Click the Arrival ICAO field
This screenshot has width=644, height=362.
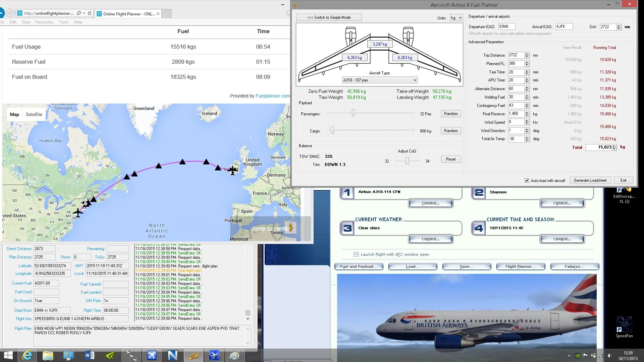(564, 26)
